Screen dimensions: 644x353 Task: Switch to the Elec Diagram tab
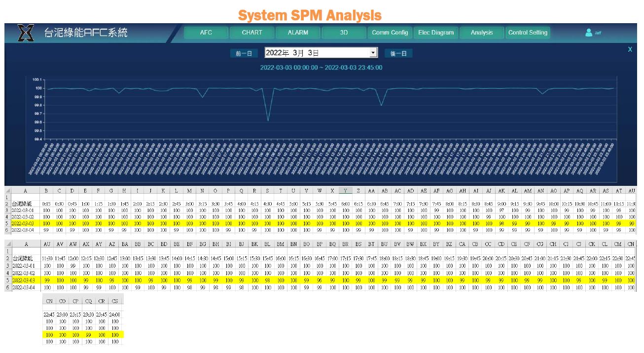pyautogui.click(x=435, y=33)
